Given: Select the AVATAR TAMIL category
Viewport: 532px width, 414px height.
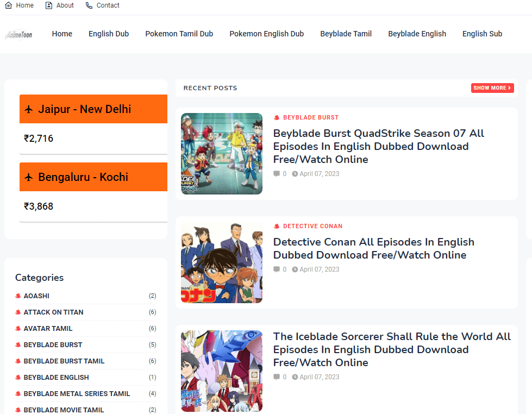Looking at the screenshot, I should pyautogui.click(x=48, y=329).
